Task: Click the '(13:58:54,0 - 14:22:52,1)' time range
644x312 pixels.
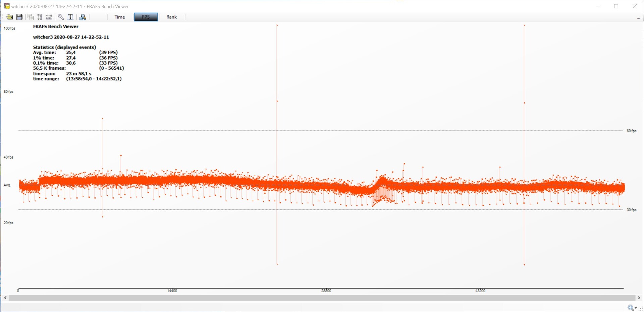Action: 94,79
